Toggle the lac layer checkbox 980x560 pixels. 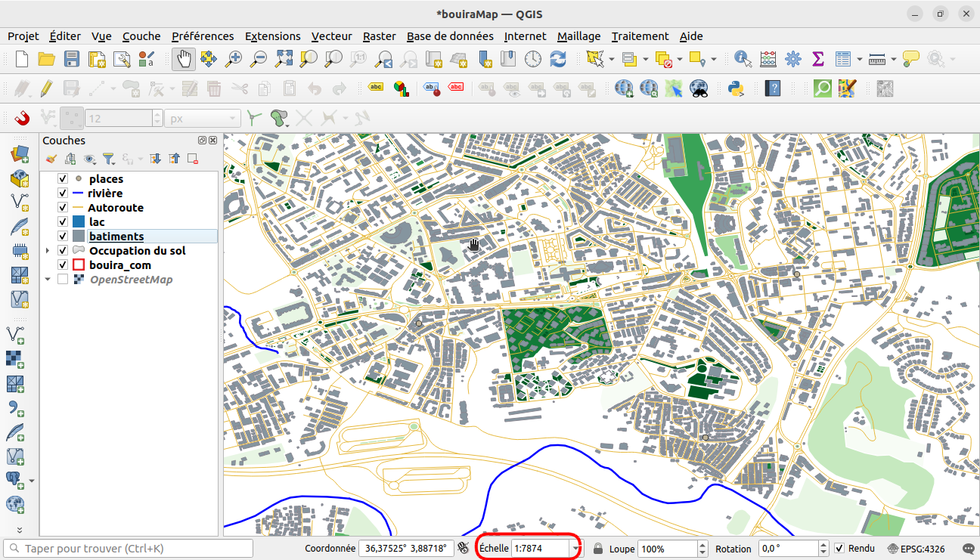(63, 222)
